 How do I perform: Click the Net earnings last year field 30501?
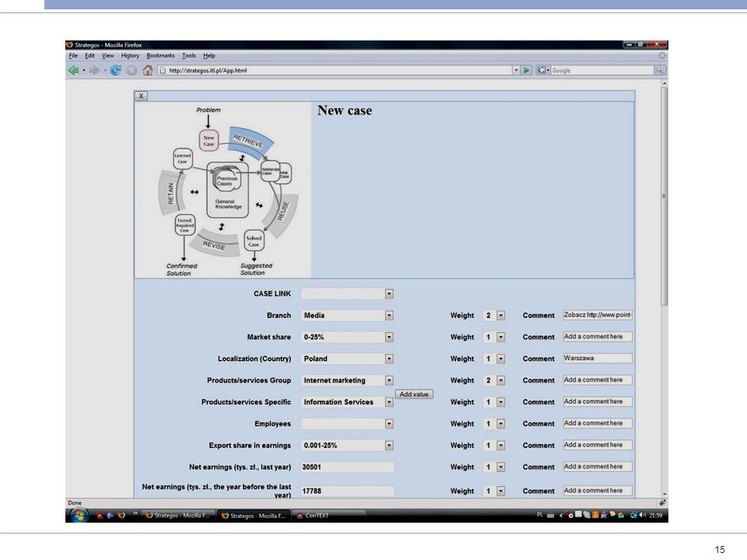click(347, 467)
